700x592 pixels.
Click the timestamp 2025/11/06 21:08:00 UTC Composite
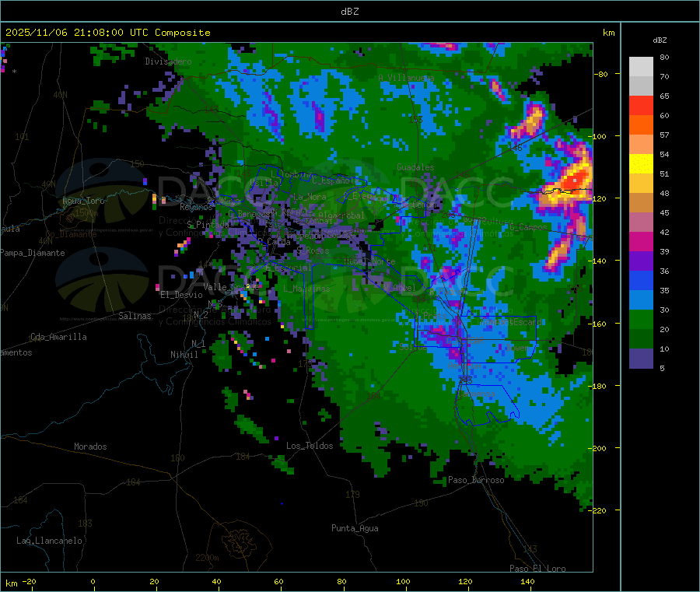pyautogui.click(x=107, y=33)
